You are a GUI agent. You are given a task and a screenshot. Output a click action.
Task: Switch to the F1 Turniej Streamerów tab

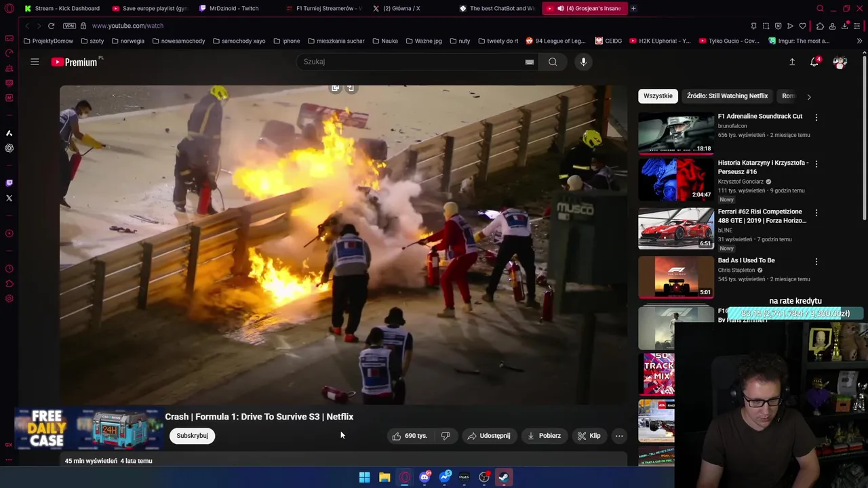pos(324,8)
